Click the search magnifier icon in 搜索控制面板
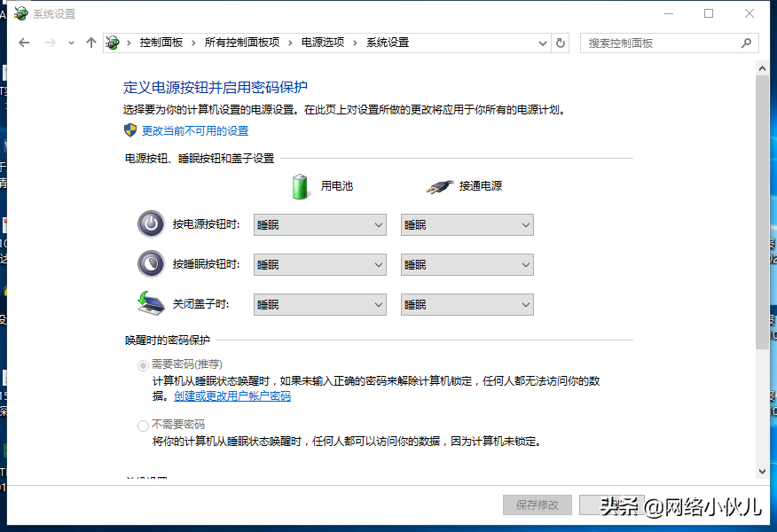The image size is (777, 532). (x=748, y=43)
